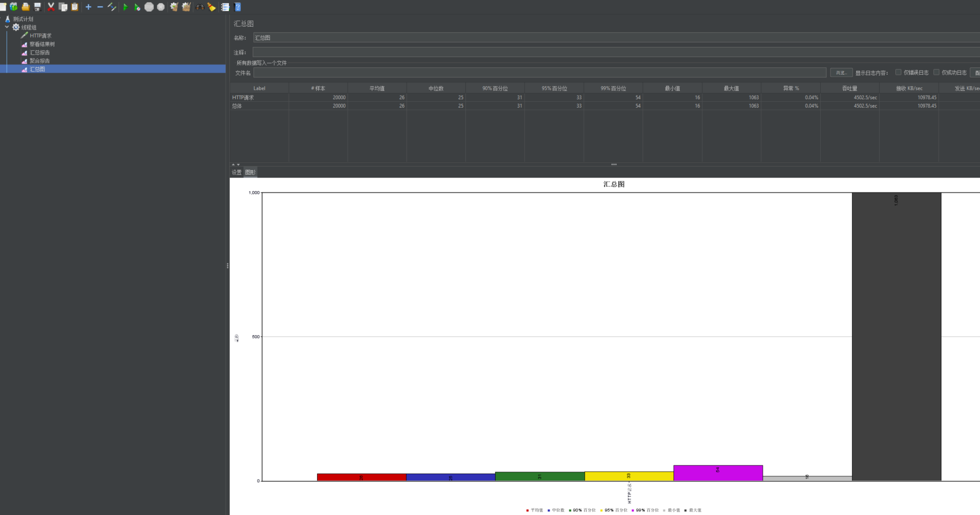The height and width of the screenshot is (515, 980).
Task: Focus the 名称 name input field
Action: (616, 38)
